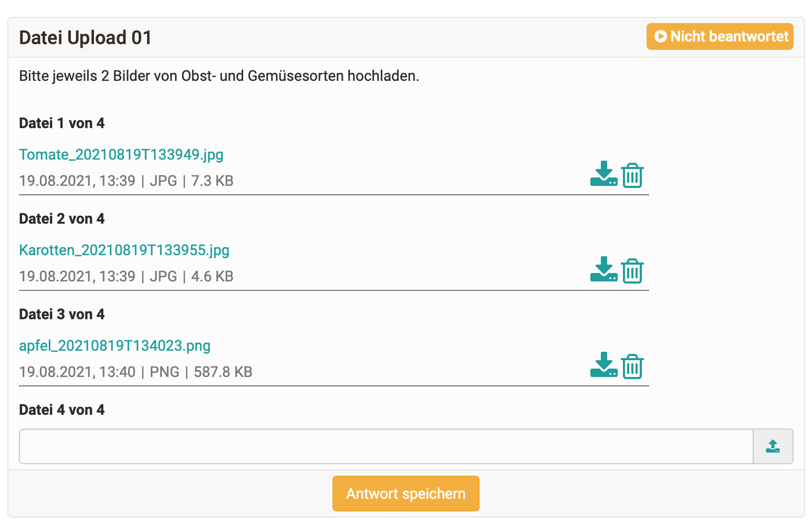Image resolution: width=812 pixels, height=524 pixels.
Task: Download the apfel PNG file
Action: [603, 365]
